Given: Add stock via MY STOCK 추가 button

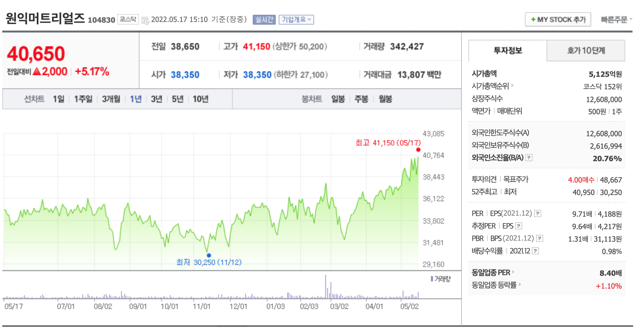Looking at the screenshot, I should coord(558,19).
